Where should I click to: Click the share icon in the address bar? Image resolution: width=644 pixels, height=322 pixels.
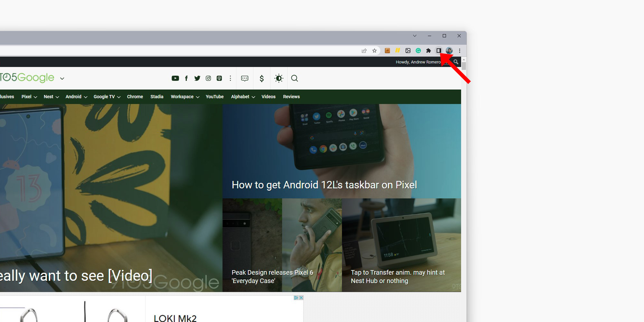[x=364, y=51]
